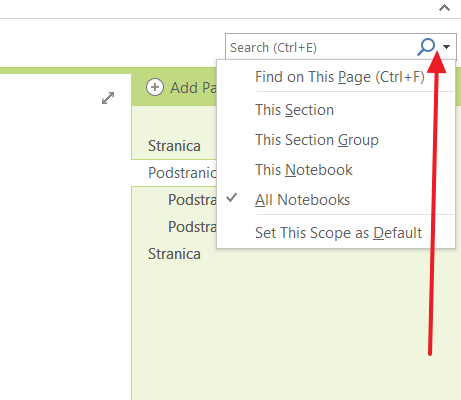Open the Stranica page below the subpages
This screenshot has width=461, height=400.
[174, 254]
